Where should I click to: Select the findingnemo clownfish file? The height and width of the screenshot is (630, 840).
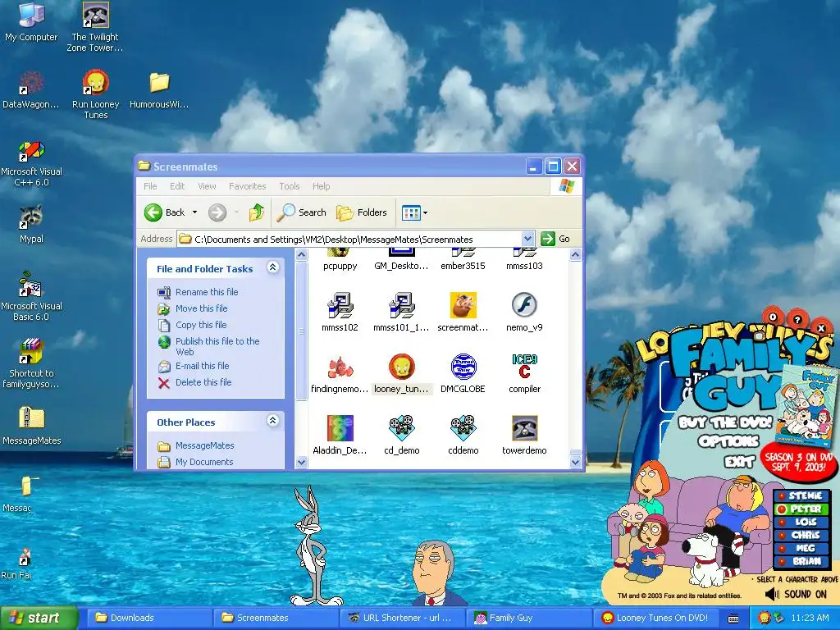pos(340,374)
